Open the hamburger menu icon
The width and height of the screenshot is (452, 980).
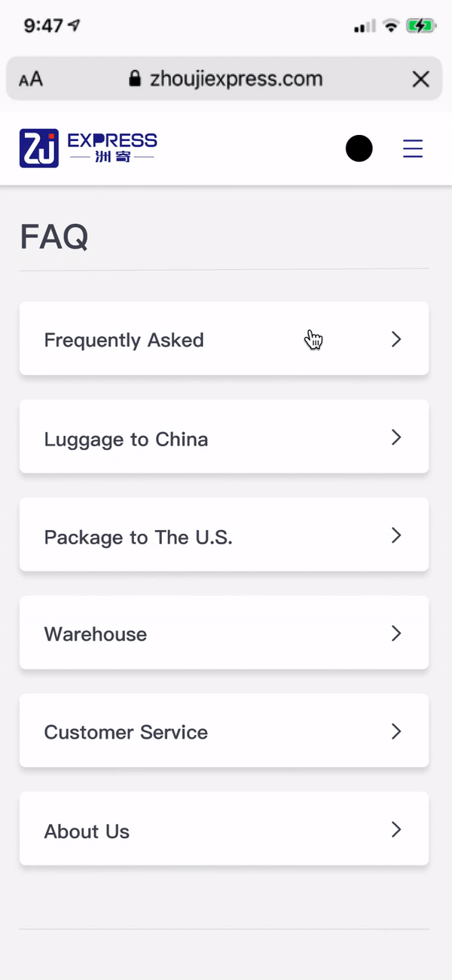coord(413,149)
